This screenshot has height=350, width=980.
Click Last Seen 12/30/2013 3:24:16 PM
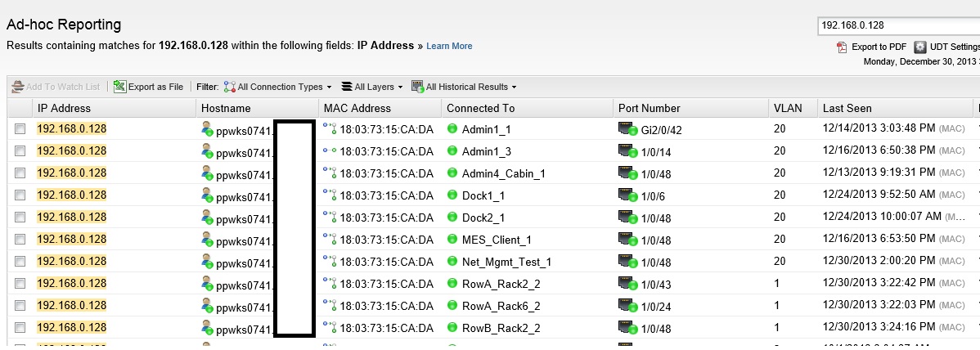[879, 327]
